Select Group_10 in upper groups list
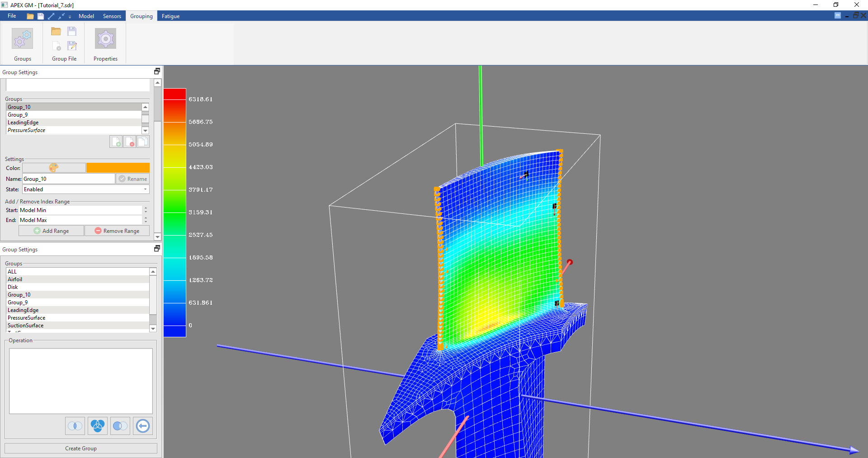 click(74, 107)
